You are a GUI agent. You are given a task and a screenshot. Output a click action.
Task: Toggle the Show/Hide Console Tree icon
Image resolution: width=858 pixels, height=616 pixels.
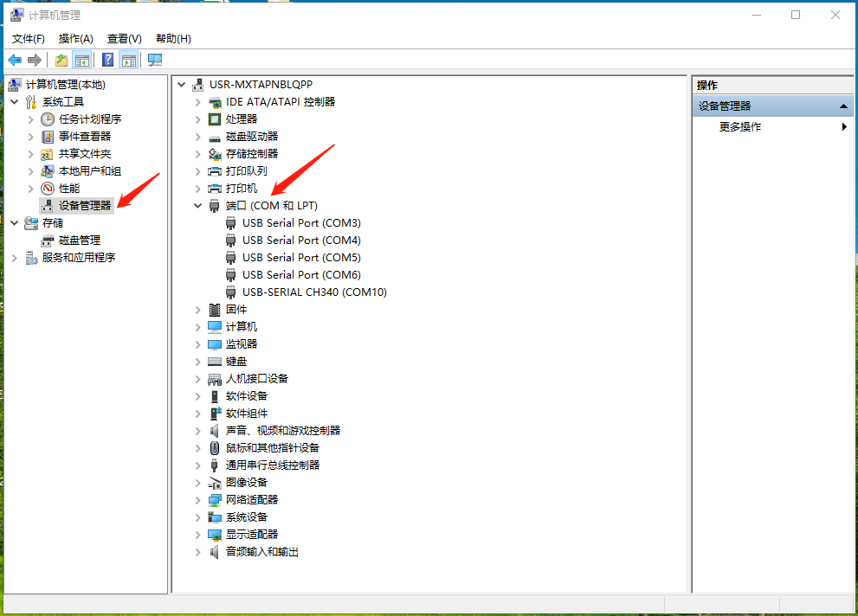[82, 60]
